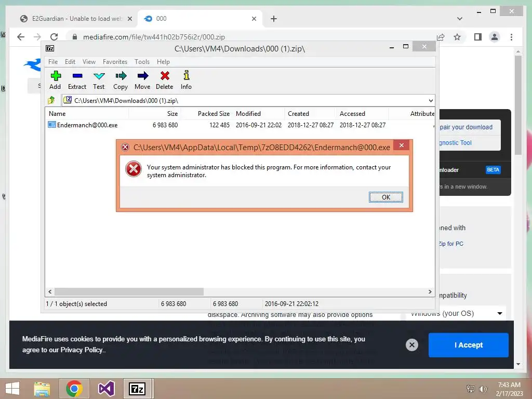Go up one folder level in 7-Zip

[51, 100]
